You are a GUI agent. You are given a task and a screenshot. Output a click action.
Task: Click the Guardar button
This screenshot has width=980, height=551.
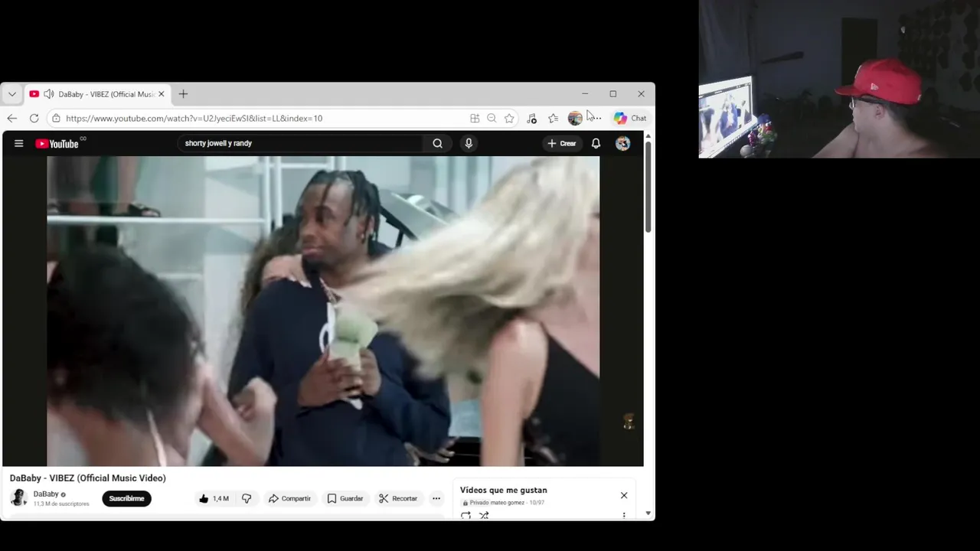click(x=345, y=498)
